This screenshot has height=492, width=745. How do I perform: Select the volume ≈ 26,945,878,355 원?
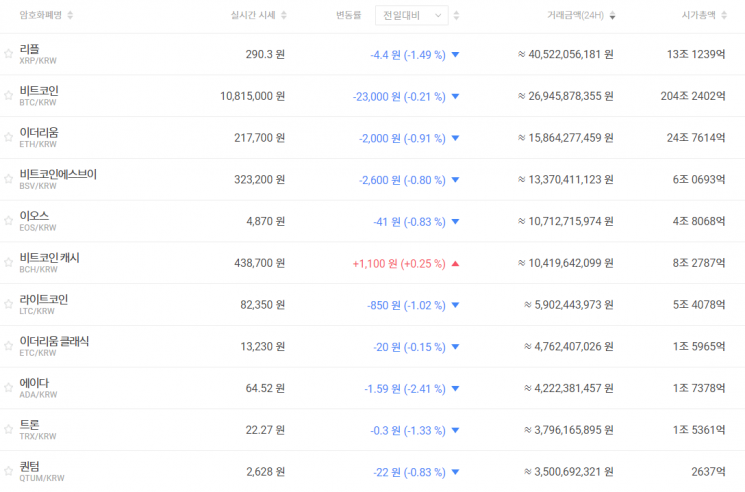pos(565,96)
